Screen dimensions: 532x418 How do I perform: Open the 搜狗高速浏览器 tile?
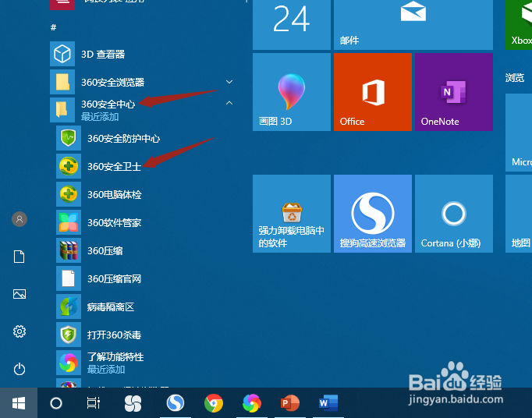pyautogui.click(x=373, y=214)
